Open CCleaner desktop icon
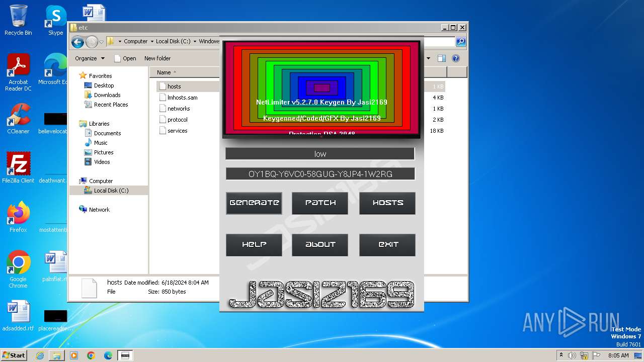 pyautogui.click(x=18, y=119)
